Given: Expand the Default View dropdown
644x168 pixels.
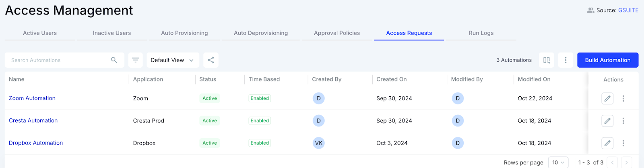Looking at the screenshot, I should tap(172, 60).
